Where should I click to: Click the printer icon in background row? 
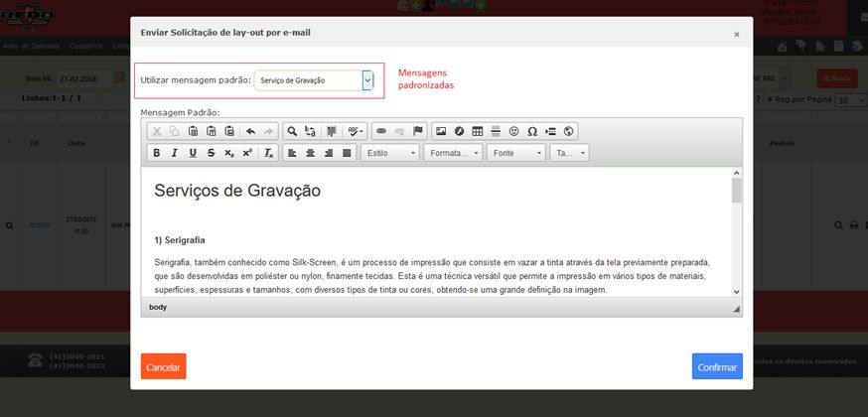click(854, 225)
